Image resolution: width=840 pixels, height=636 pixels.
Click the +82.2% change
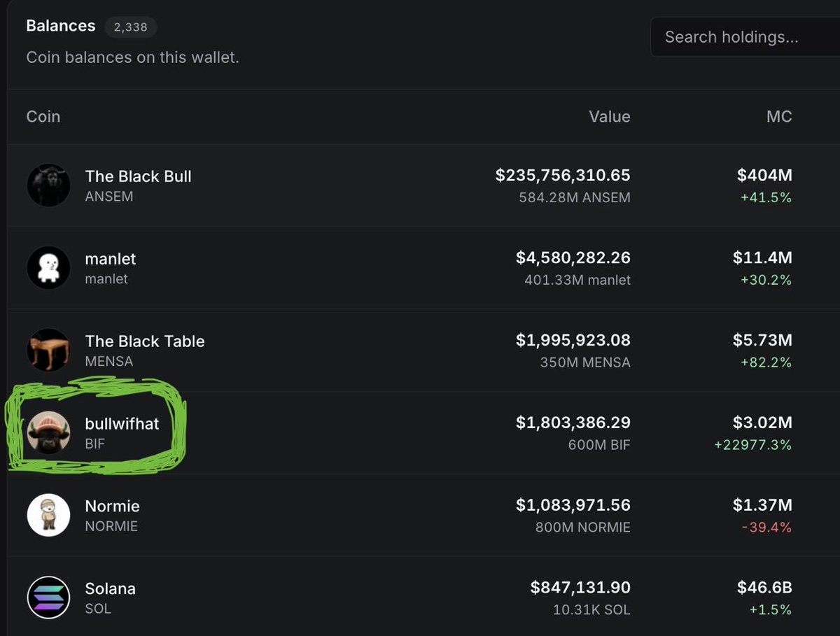(x=766, y=363)
